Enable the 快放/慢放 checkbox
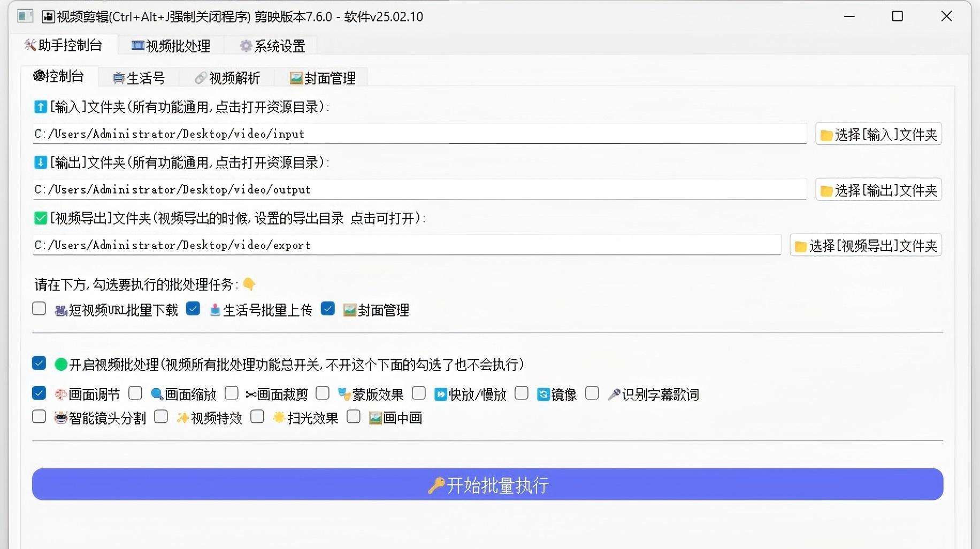This screenshot has height=549, width=980. (419, 393)
